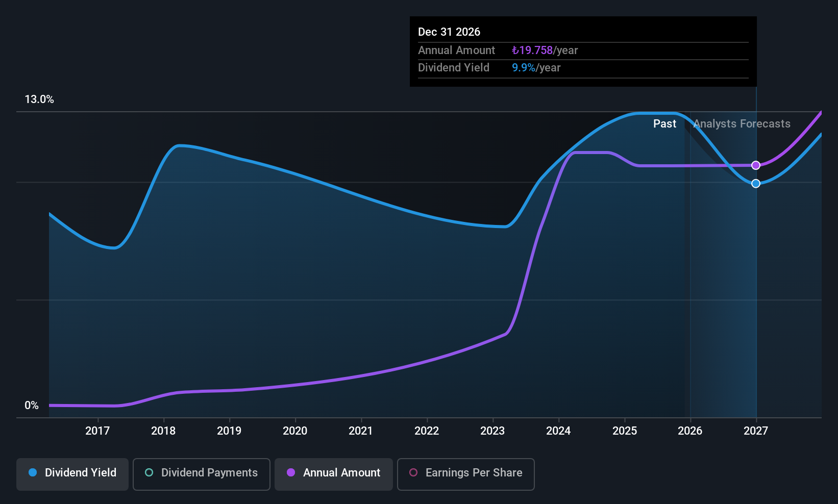
Task: Enable the Dividend Payments series
Action: click(202, 474)
